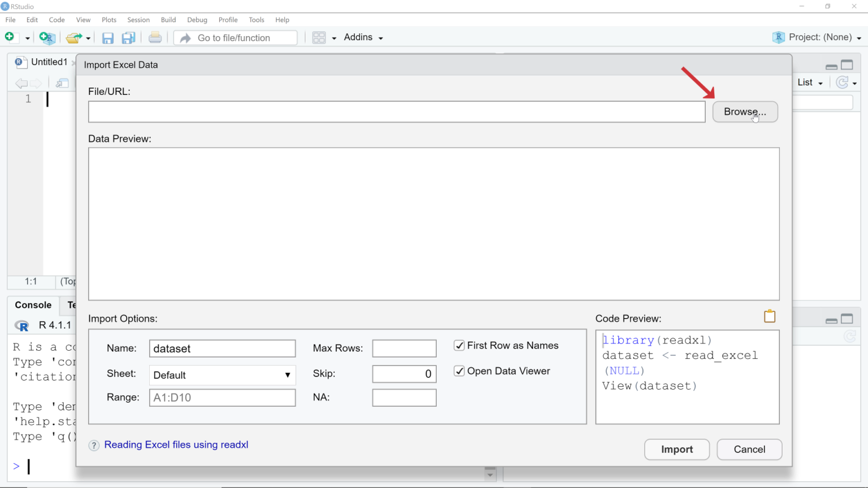868x488 pixels.
Task: Open workspace panes dropdown arrow
Action: (334, 38)
